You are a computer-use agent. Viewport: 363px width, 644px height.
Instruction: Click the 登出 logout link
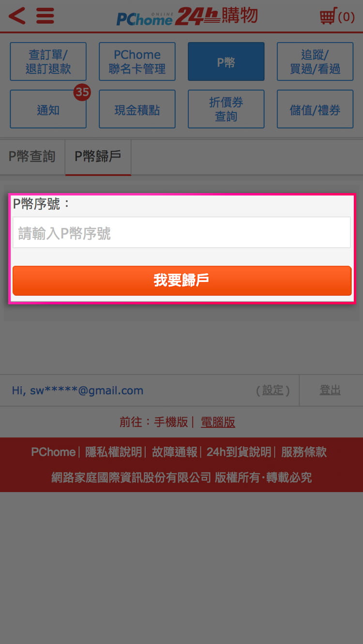(x=330, y=390)
